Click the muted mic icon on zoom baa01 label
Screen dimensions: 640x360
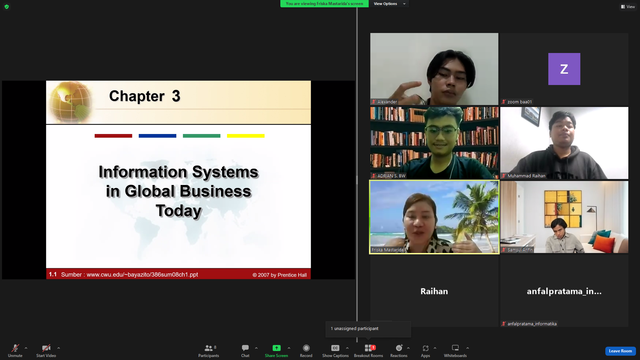click(x=504, y=102)
